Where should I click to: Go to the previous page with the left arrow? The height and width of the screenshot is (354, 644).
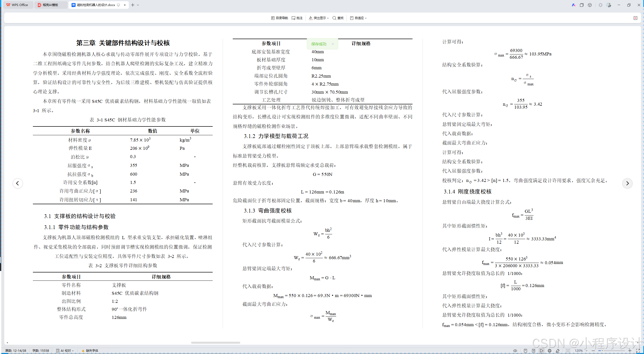18,183
